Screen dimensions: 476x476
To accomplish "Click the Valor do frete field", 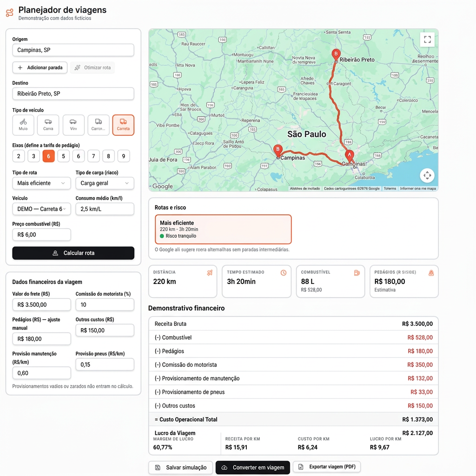I will [41, 304].
